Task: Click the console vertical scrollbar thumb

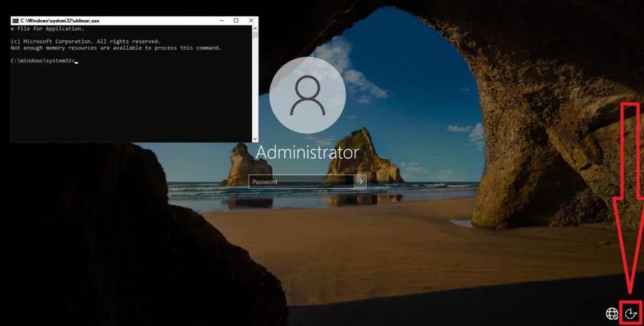Action: 255,36
